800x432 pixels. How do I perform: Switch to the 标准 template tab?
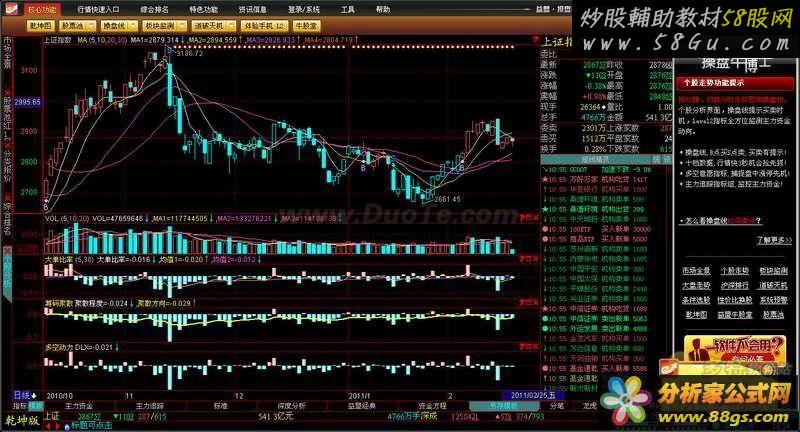(x=221, y=406)
